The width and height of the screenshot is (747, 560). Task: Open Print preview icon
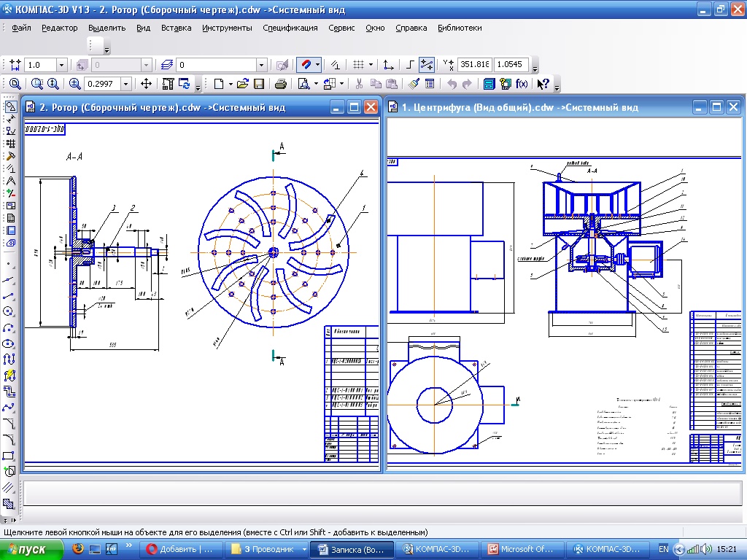pos(303,84)
